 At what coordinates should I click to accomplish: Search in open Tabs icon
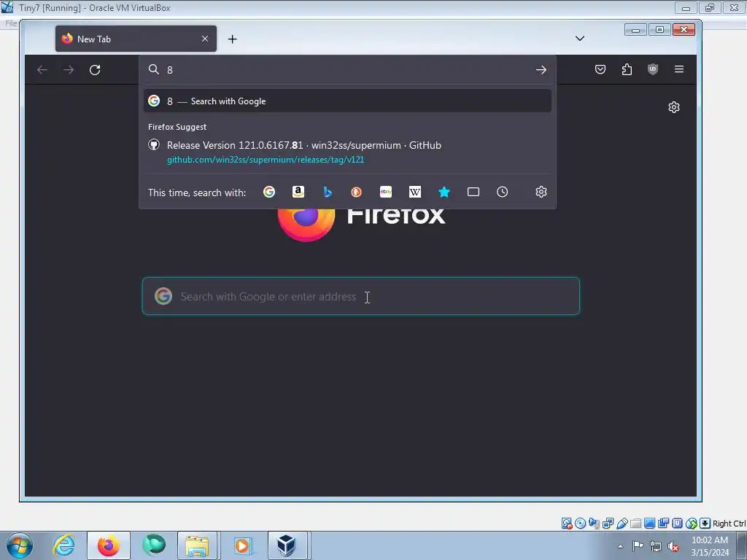tap(473, 192)
